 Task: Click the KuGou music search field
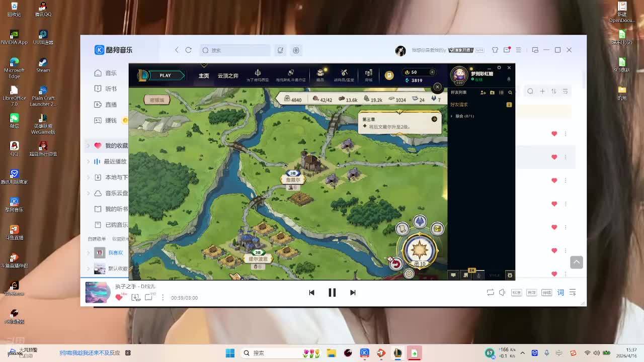coord(236,50)
